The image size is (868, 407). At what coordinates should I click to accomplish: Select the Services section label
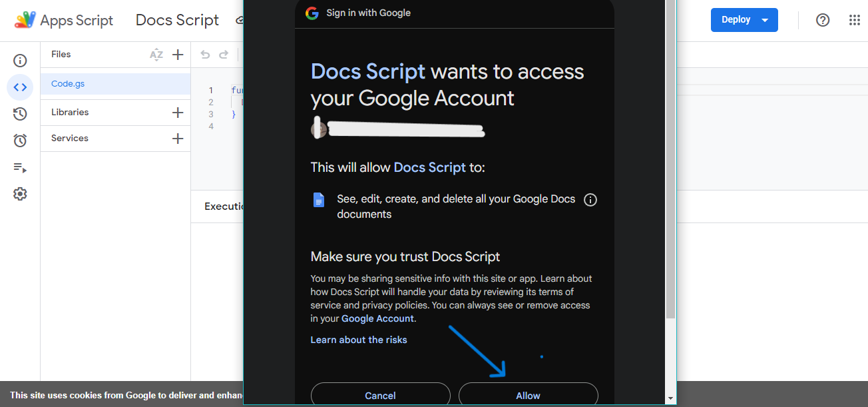pos(70,138)
